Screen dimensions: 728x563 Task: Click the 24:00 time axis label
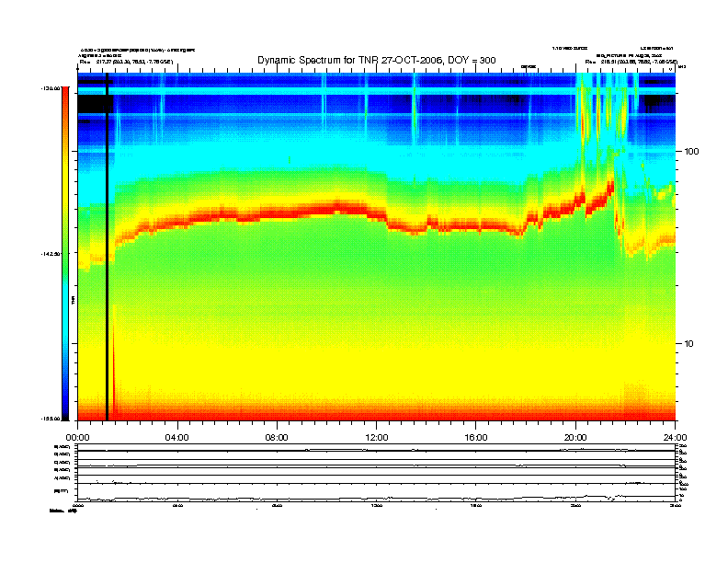[675, 438]
